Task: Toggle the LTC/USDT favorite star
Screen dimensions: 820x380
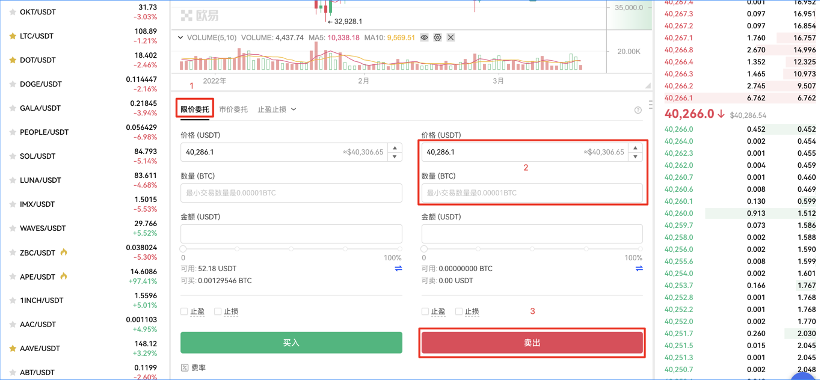Action: [13, 36]
